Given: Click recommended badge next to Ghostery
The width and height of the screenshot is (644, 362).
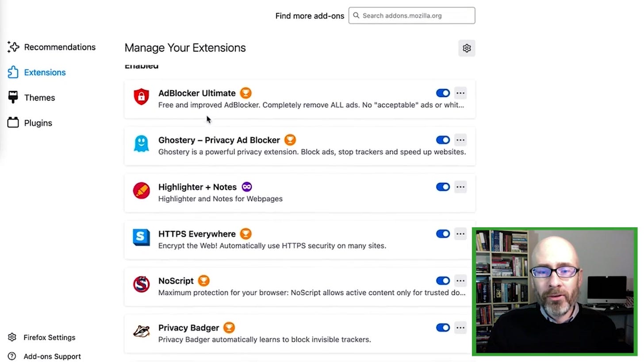Looking at the screenshot, I should (x=290, y=140).
